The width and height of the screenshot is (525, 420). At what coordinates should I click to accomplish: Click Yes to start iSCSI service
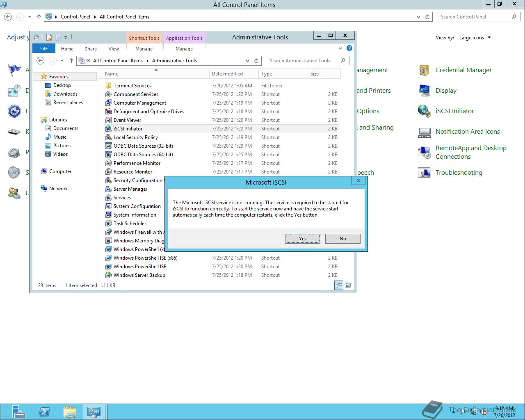[303, 239]
